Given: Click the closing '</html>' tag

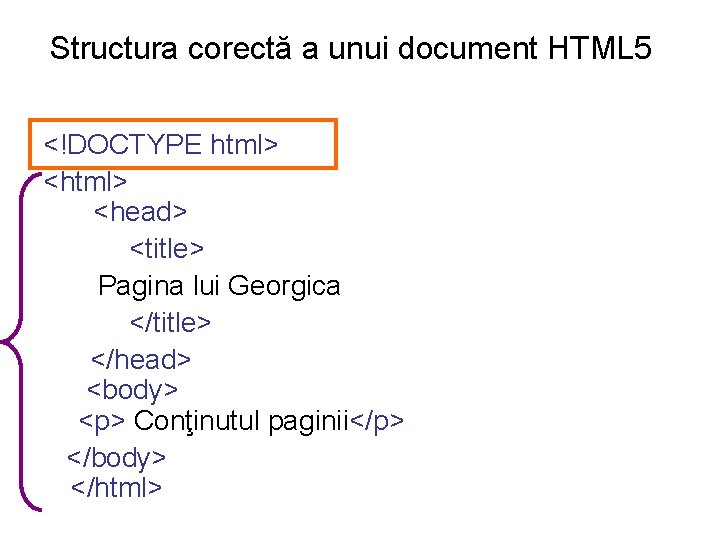Looking at the screenshot, I should tap(117, 488).
